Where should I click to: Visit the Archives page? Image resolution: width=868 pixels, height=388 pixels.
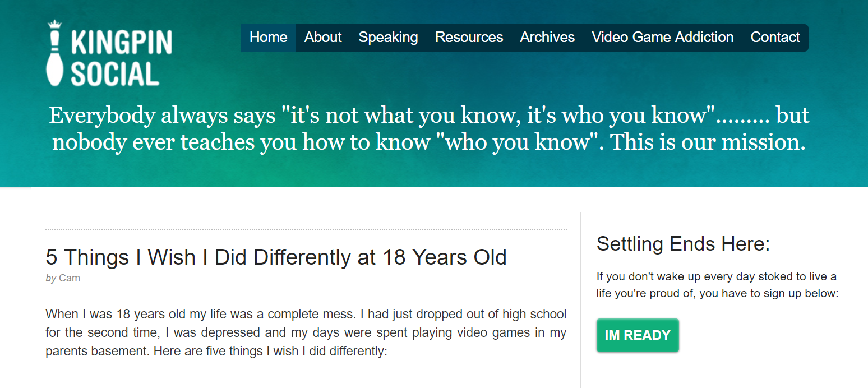point(547,38)
